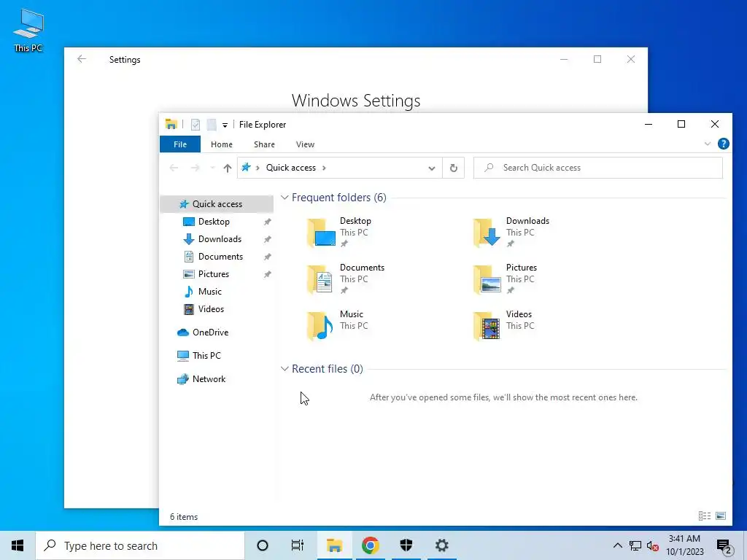The image size is (747, 560).
Task: Select Videos in the navigation pane
Action: [x=211, y=309]
